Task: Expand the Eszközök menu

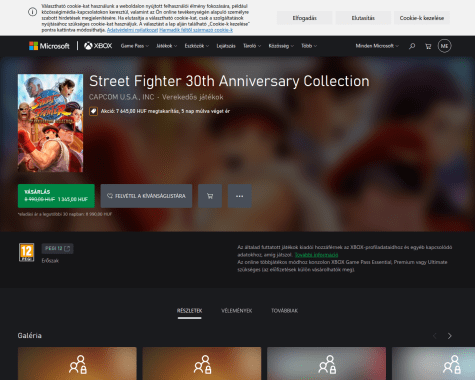Action: (x=197, y=46)
